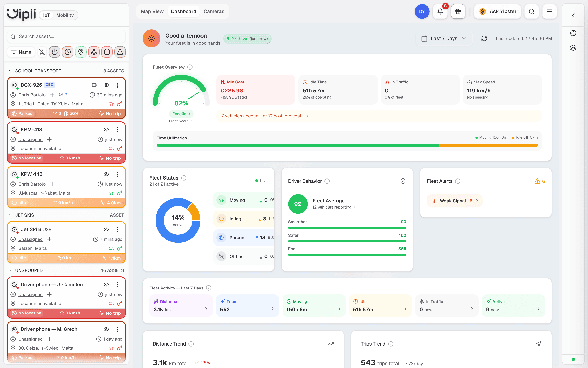Open Ask Yipster assistant

[x=497, y=11]
